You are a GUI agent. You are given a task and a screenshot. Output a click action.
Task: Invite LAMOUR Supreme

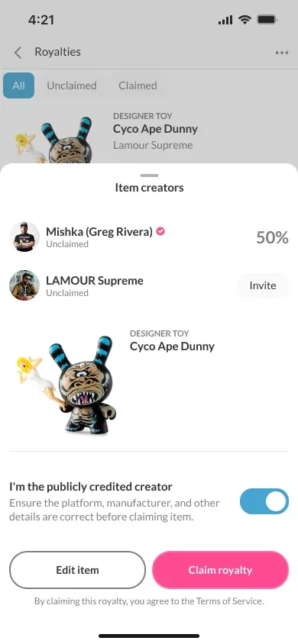[263, 285]
